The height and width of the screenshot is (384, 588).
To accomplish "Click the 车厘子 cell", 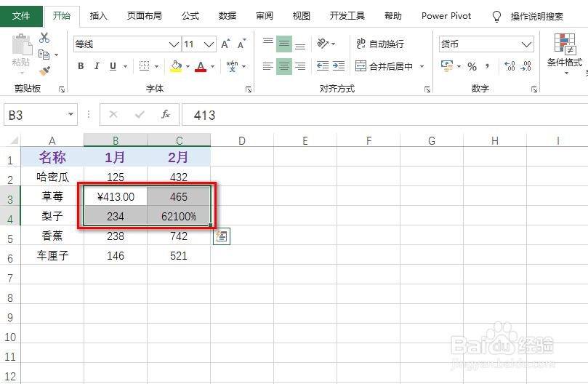I will (x=52, y=256).
